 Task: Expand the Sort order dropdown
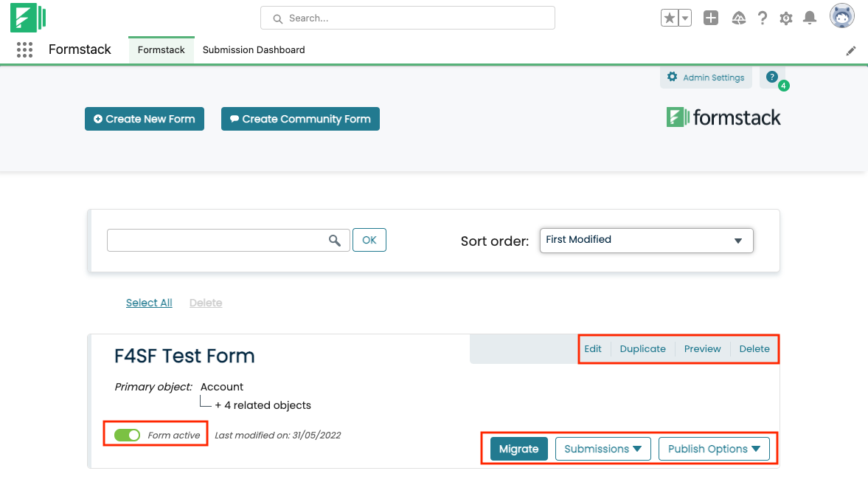click(x=646, y=241)
